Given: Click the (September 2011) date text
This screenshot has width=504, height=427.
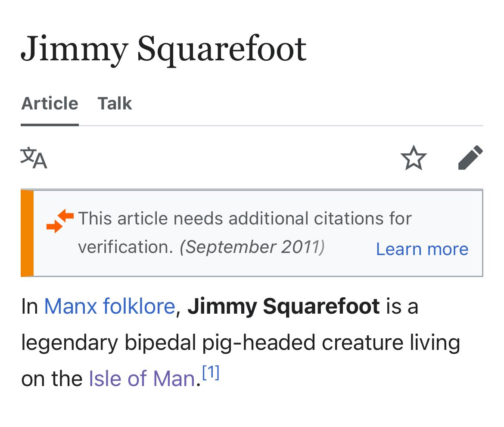Looking at the screenshot, I should [x=252, y=247].
